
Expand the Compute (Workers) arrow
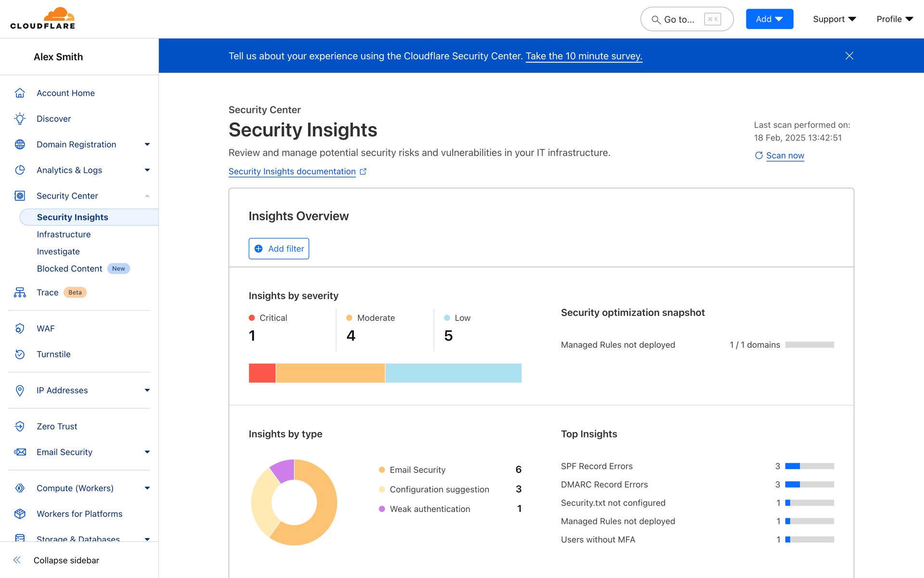(147, 488)
